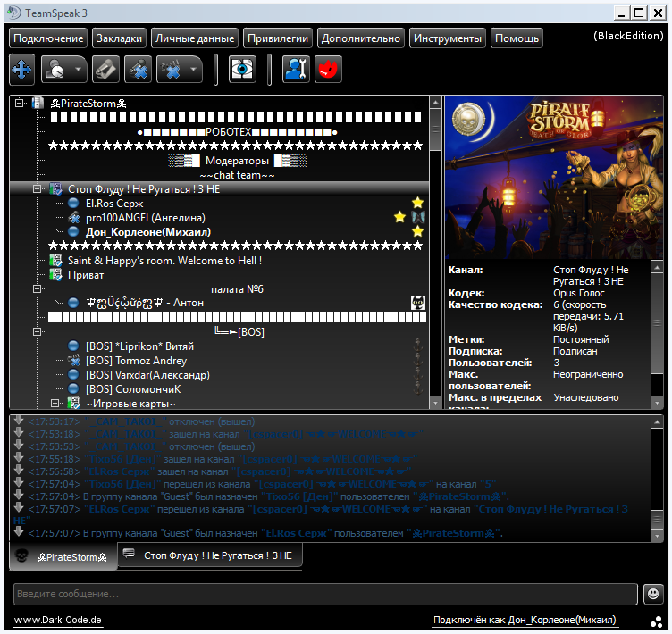Click chat log scrollbar up arrow
672x634 pixels.
point(657,422)
